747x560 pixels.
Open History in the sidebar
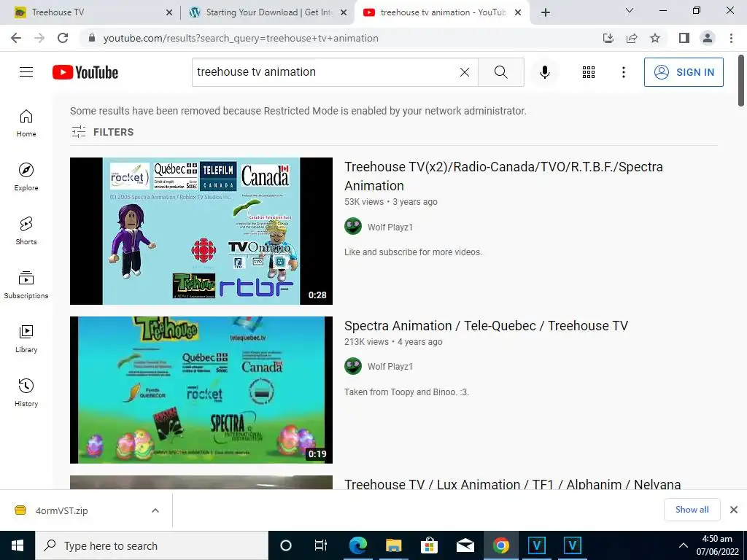[x=26, y=392]
